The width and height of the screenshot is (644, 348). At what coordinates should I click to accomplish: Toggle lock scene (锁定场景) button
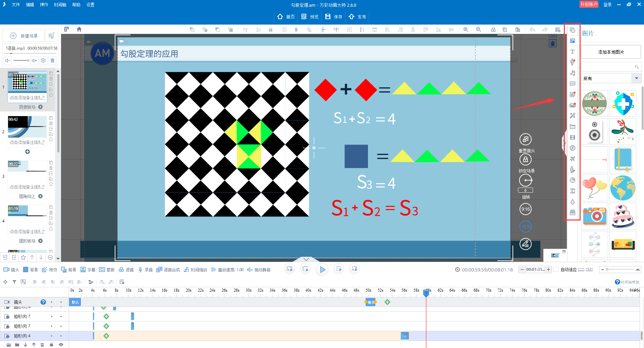[526, 159]
